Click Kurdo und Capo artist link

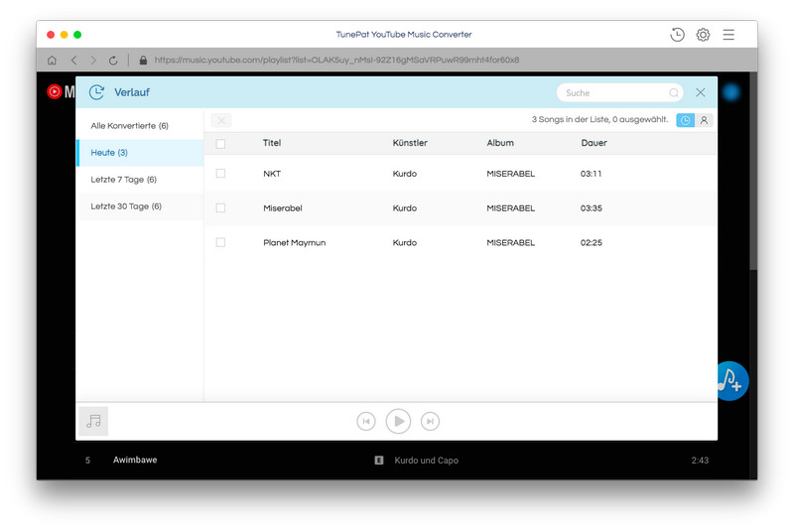click(x=427, y=461)
